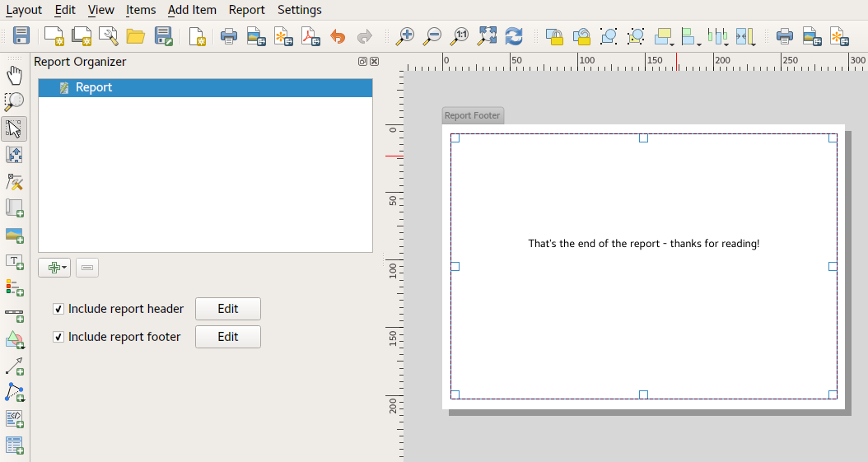This screenshot has width=868, height=462.
Task: Choose the Add Legend tool
Action: pyautogui.click(x=15, y=288)
